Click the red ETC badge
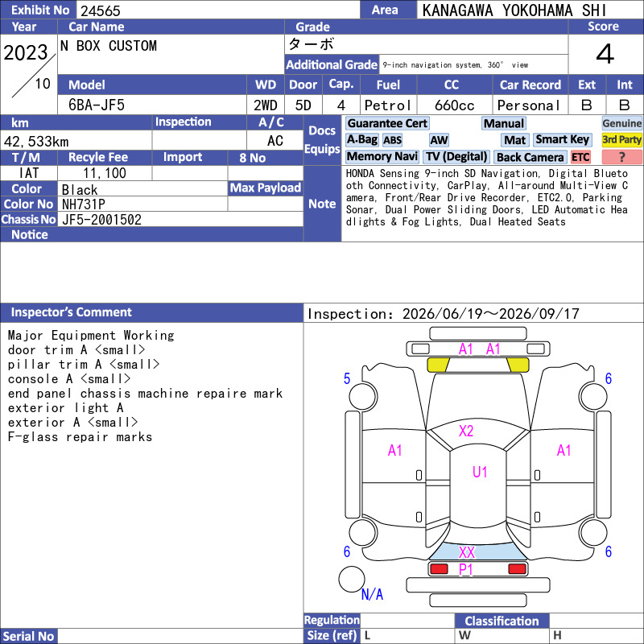Image resolution: width=644 pixels, height=644 pixels. coord(580,157)
